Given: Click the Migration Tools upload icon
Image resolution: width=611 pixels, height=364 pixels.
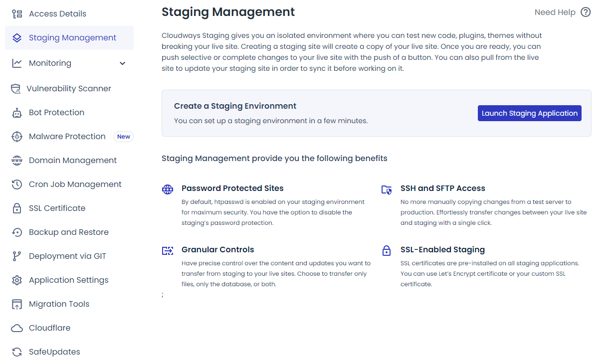Looking at the screenshot, I should [17, 304].
